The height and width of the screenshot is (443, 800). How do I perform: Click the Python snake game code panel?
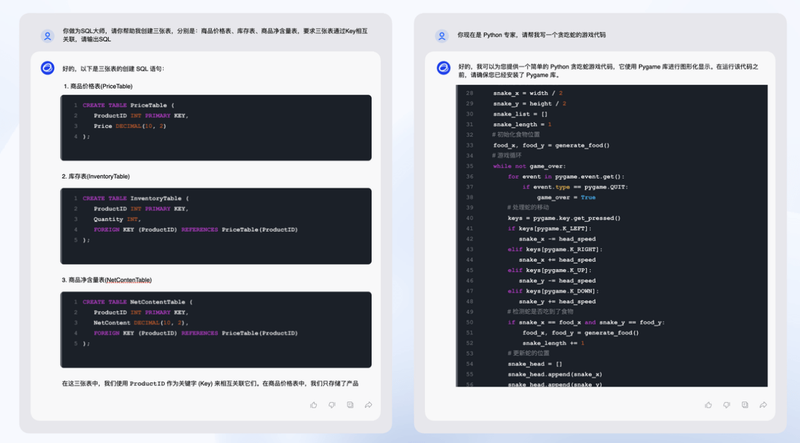(x=612, y=236)
